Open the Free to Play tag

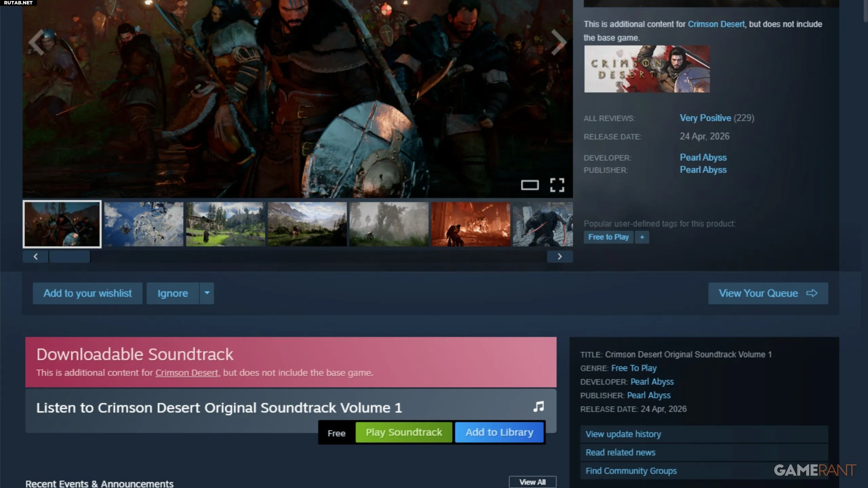click(608, 237)
